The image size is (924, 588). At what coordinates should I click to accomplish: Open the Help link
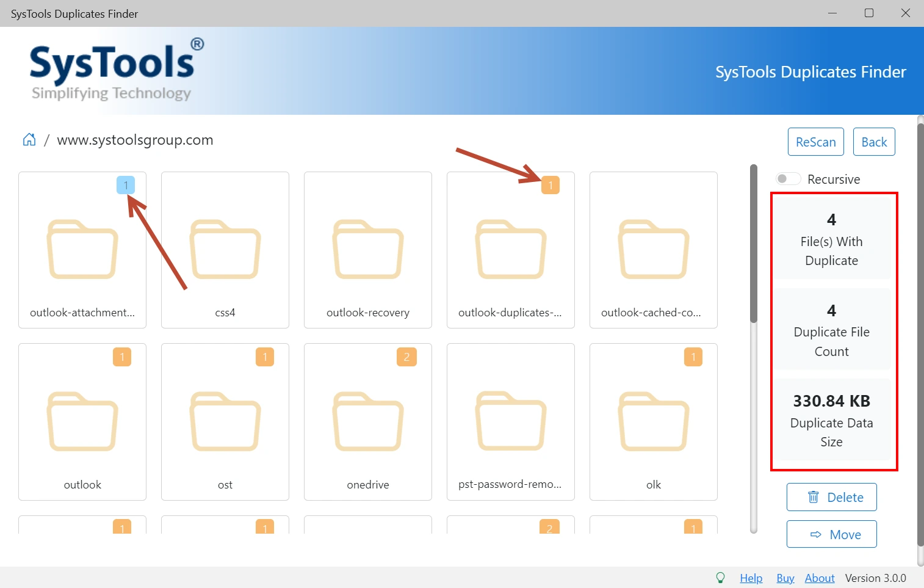[x=751, y=577]
